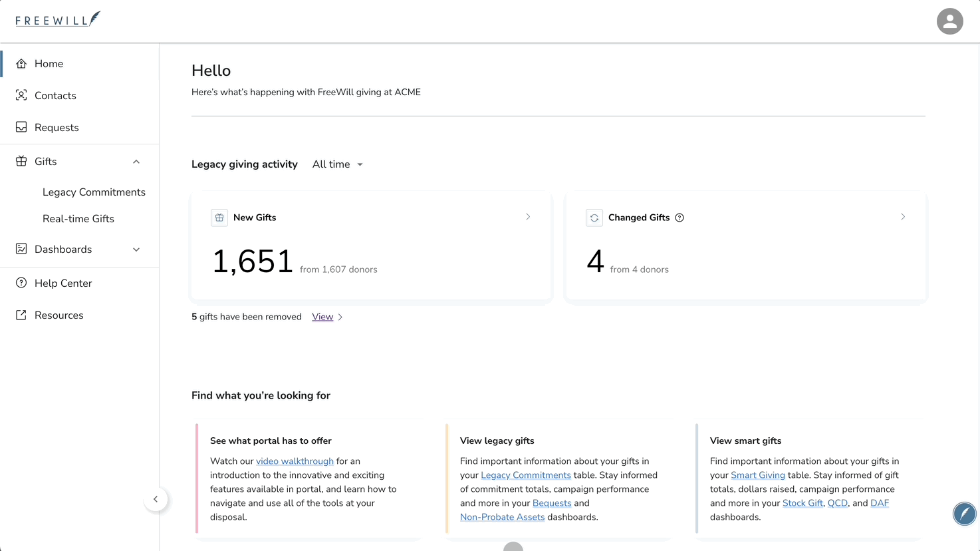The image size is (980, 551).
Task: Click the 'from 1,607 donors' text
Action: [338, 270]
